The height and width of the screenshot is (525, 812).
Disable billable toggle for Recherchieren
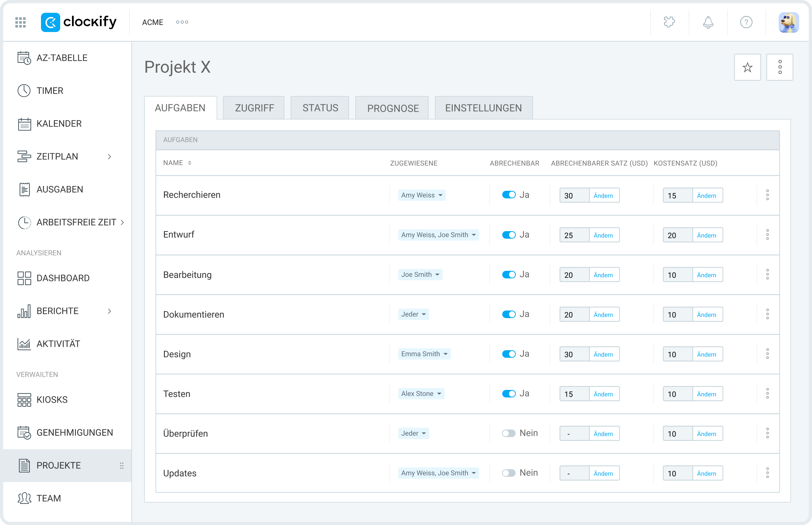509,195
